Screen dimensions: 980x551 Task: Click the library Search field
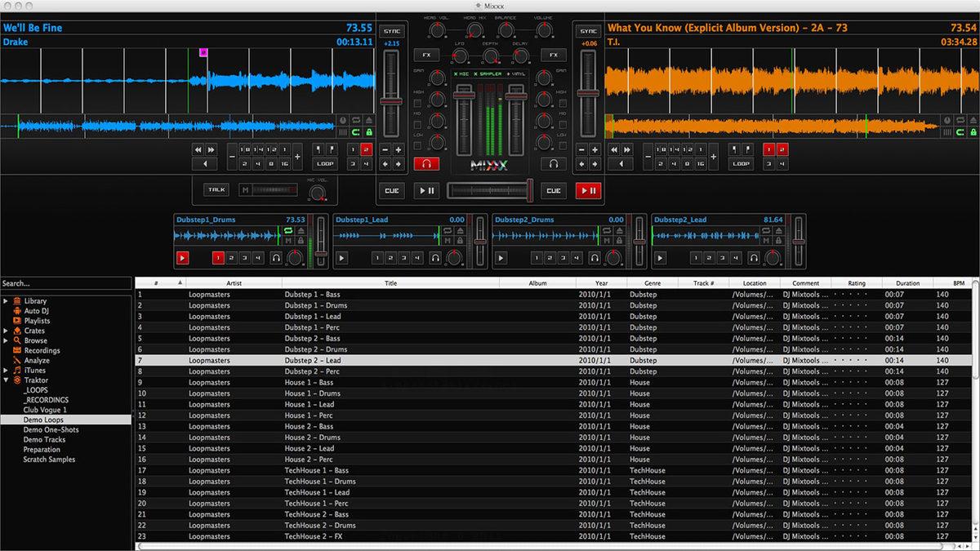[x=65, y=284]
